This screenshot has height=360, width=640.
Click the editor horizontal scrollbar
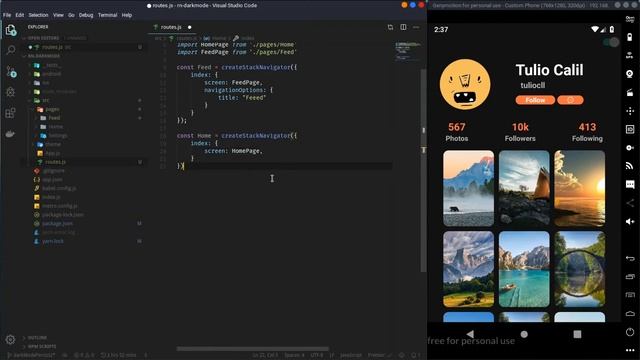pos(253,349)
